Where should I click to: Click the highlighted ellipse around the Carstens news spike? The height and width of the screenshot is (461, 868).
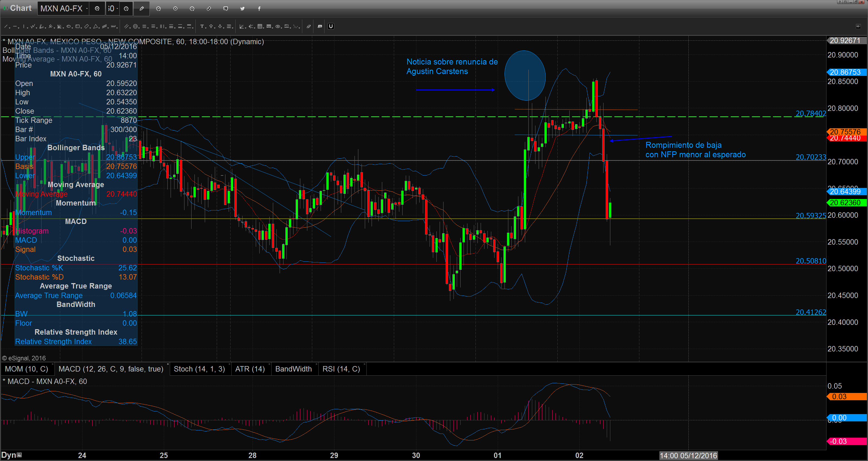click(525, 75)
